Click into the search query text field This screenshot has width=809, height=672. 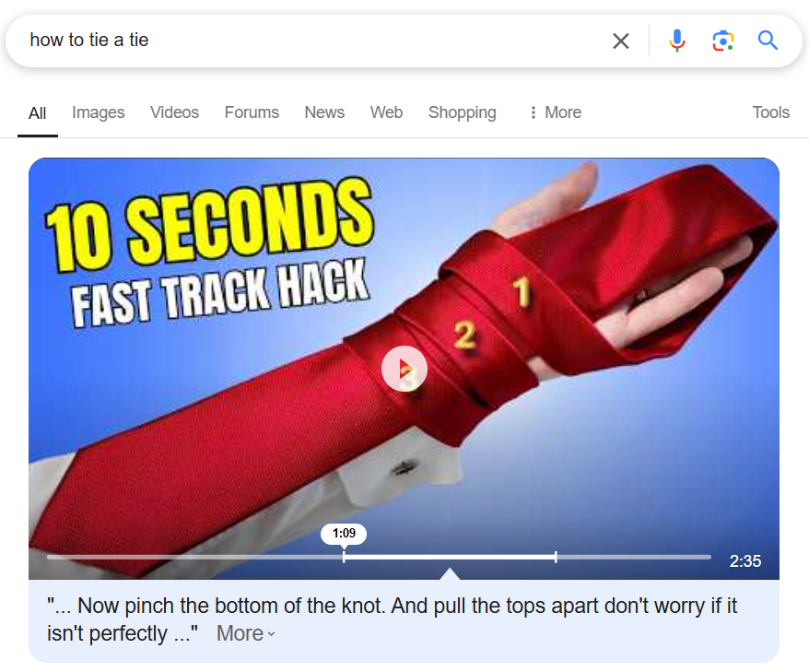pyautogui.click(x=315, y=41)
